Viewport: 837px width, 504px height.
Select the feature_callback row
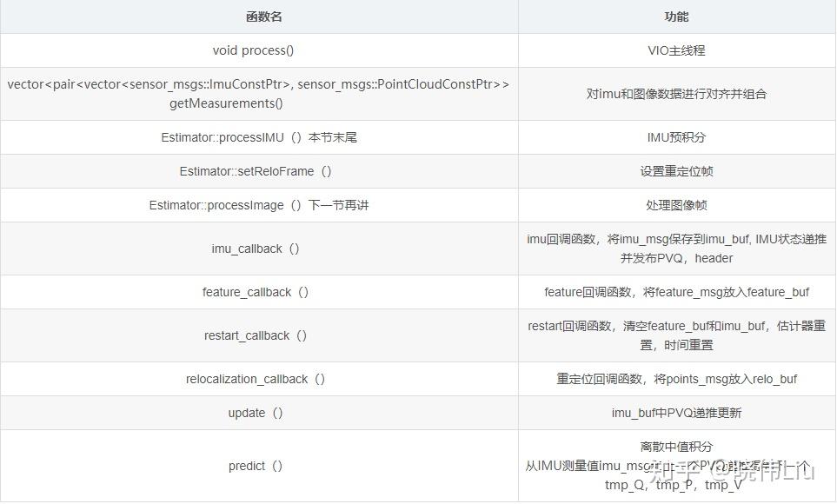(x=257, y=292)
